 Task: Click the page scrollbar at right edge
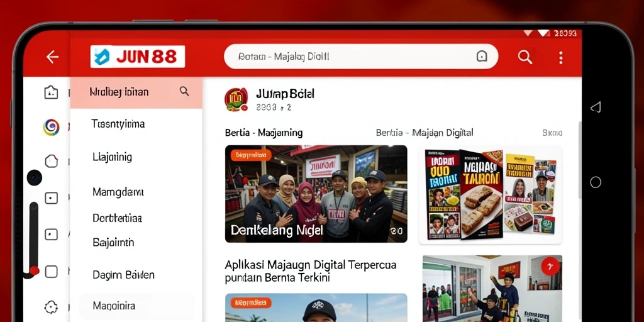click(579, 160)
